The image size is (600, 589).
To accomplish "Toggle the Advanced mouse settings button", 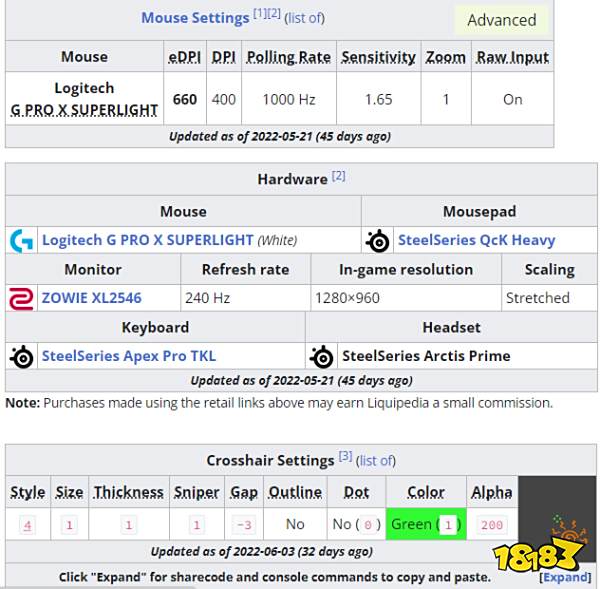I will coord(501,20).
